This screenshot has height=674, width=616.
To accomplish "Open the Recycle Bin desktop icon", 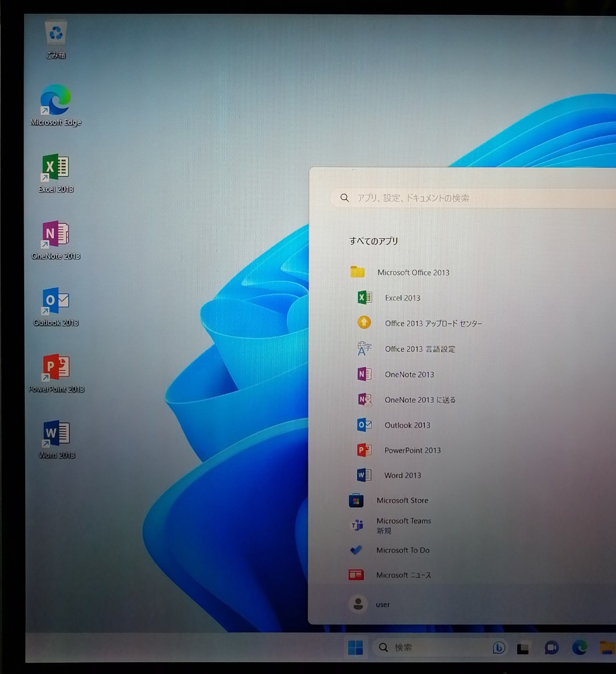I will (56, 39).
